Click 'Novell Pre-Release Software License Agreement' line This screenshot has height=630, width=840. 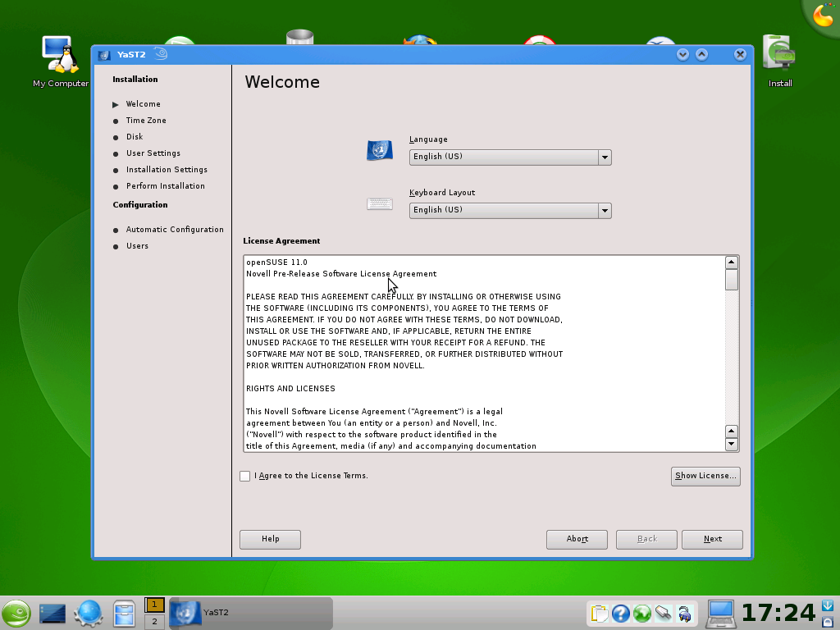tap(341, 274)
